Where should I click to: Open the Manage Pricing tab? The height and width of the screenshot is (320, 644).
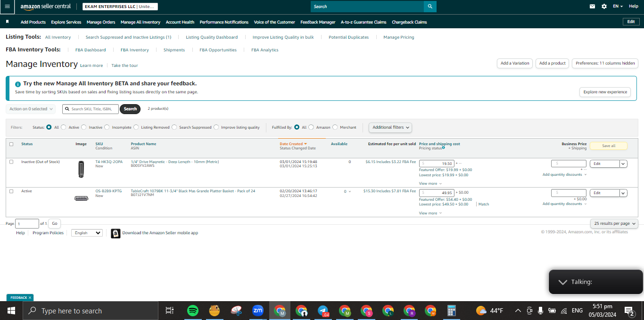[399, 37]
